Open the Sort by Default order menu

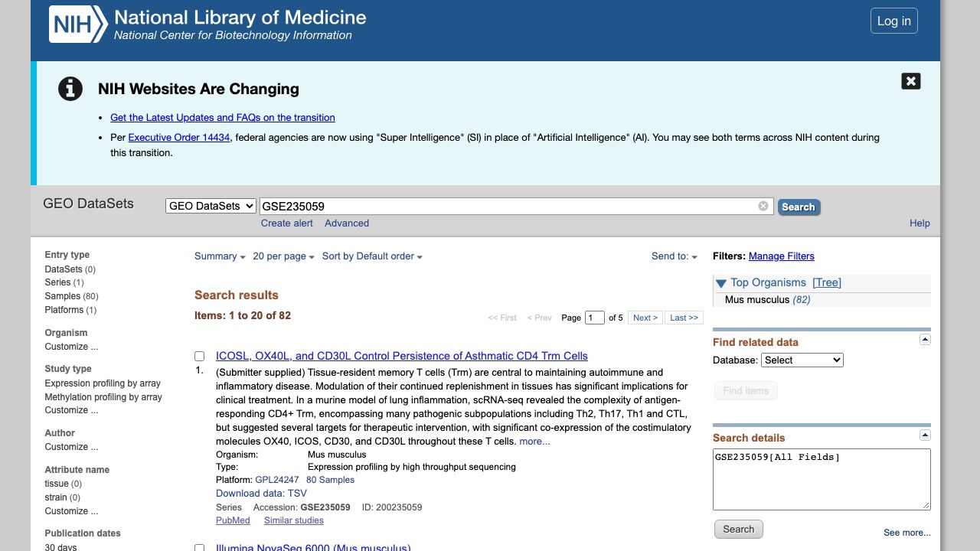tap(372, 256)
